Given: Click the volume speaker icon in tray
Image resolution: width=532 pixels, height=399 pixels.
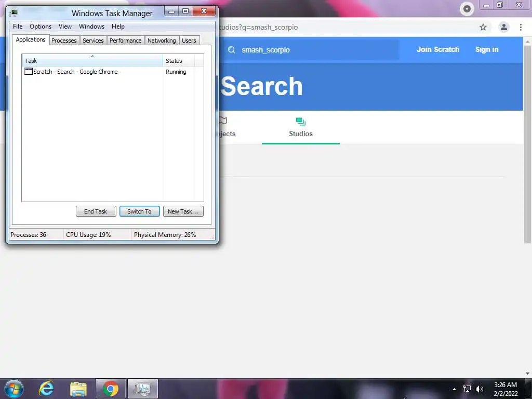Looking at the screenshot, I should [x=480, y=389].
